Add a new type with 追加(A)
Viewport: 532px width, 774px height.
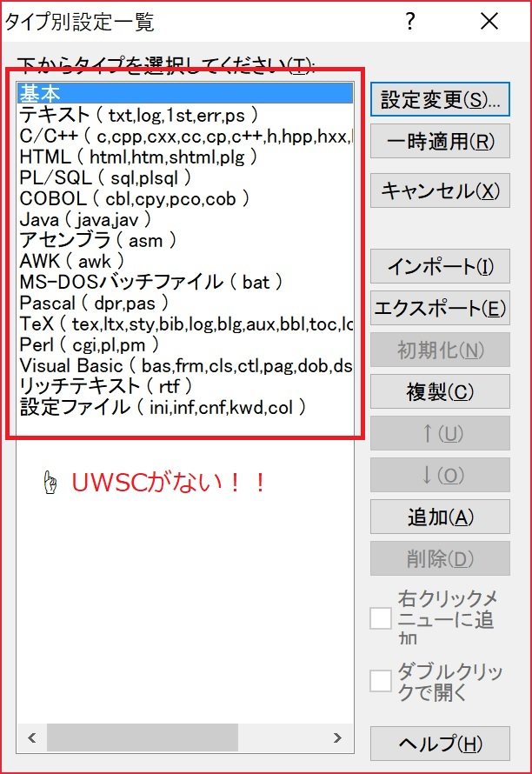click(x=440, y=517)
